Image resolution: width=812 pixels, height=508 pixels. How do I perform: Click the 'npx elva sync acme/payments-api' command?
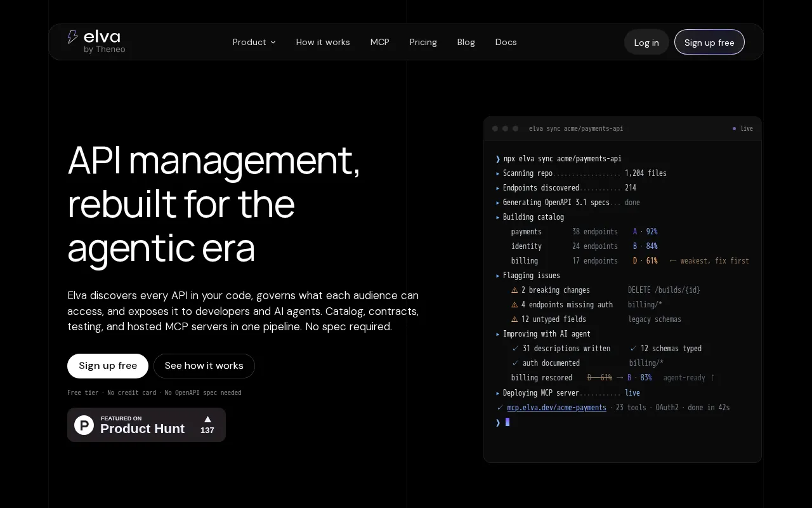pos(562,159)
